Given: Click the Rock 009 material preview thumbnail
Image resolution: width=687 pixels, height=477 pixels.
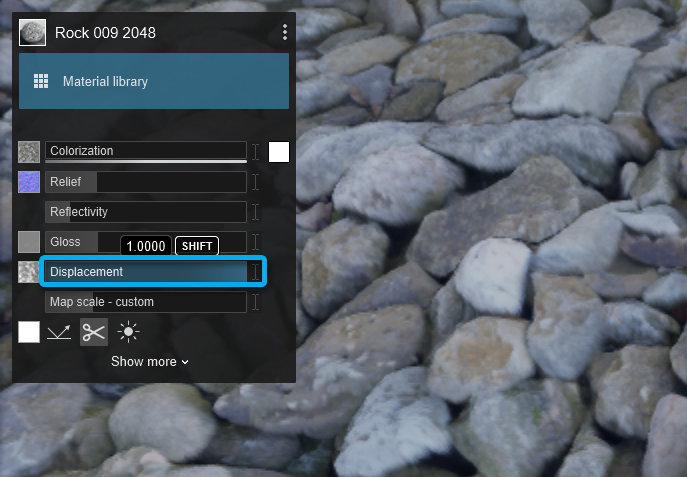Looking at the screenshot, I should 32,32.
